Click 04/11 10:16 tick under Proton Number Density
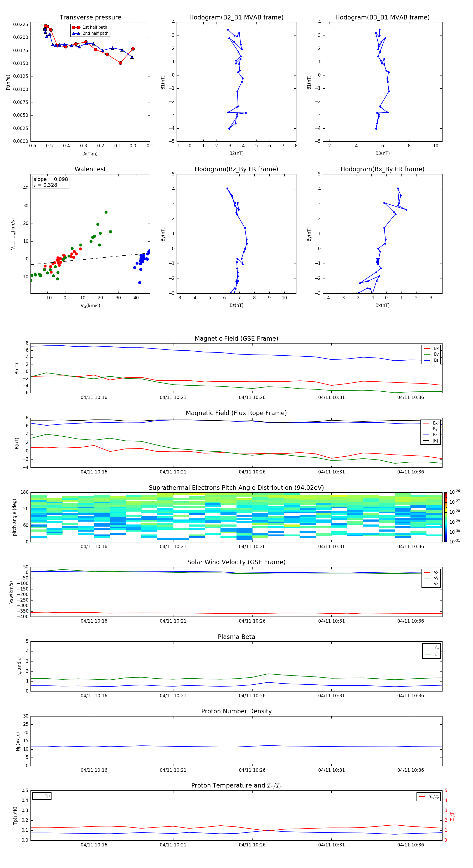 [94, 770]
